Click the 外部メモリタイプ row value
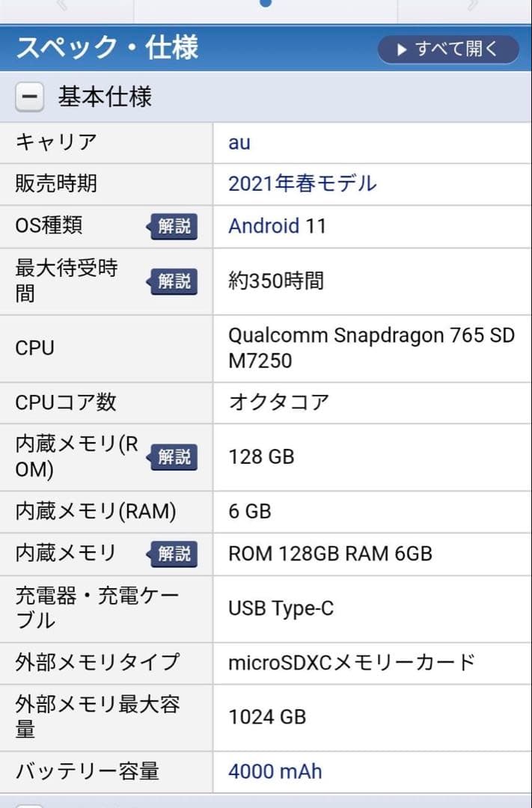This screenshot has width=532, height=808. click(352, 663)
